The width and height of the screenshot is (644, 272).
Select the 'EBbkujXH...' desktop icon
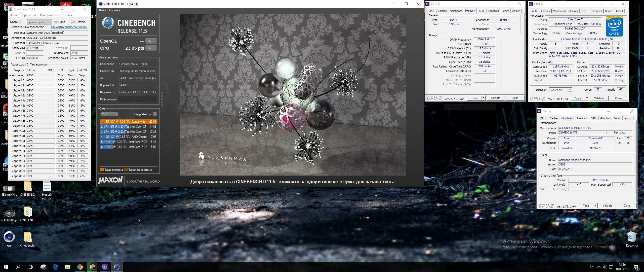[9, 191]
